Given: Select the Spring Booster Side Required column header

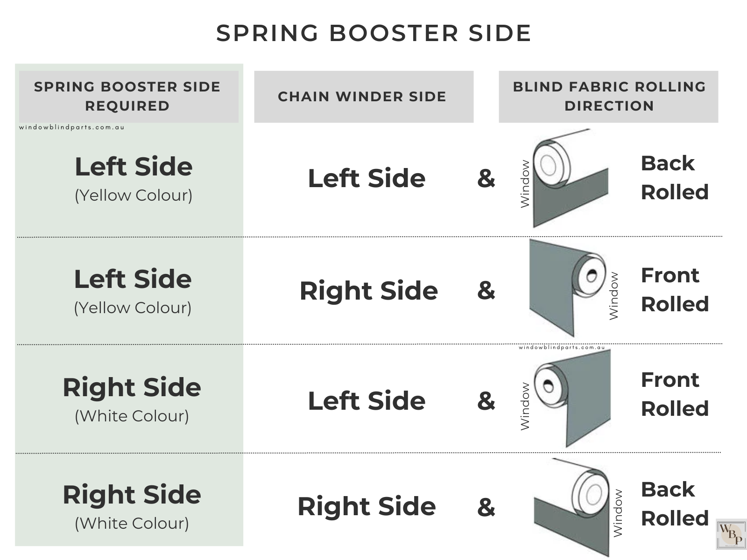Looking at the screenshot, I should pos(128,97).
